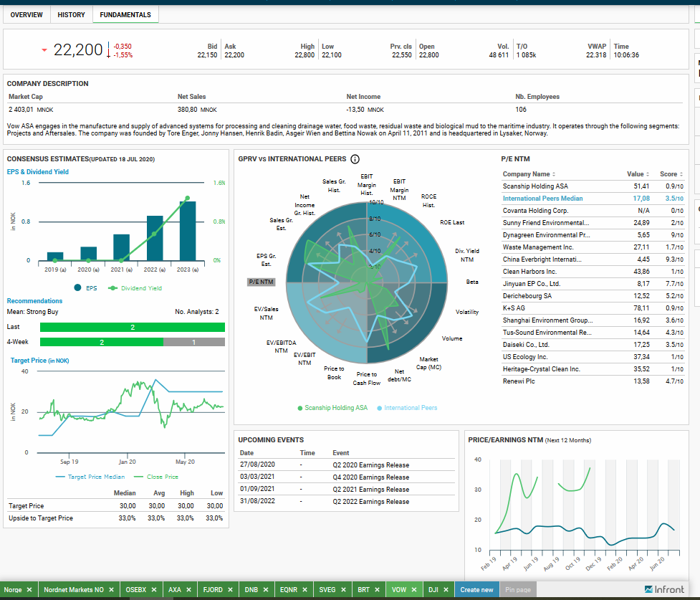Switch to the Overview tab

tap(27, 15)
